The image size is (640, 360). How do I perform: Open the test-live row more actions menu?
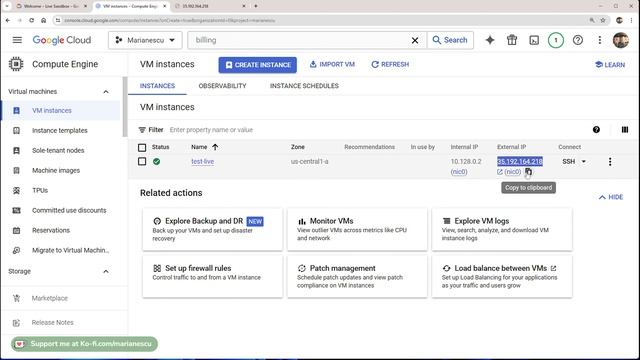pos(610,162)
